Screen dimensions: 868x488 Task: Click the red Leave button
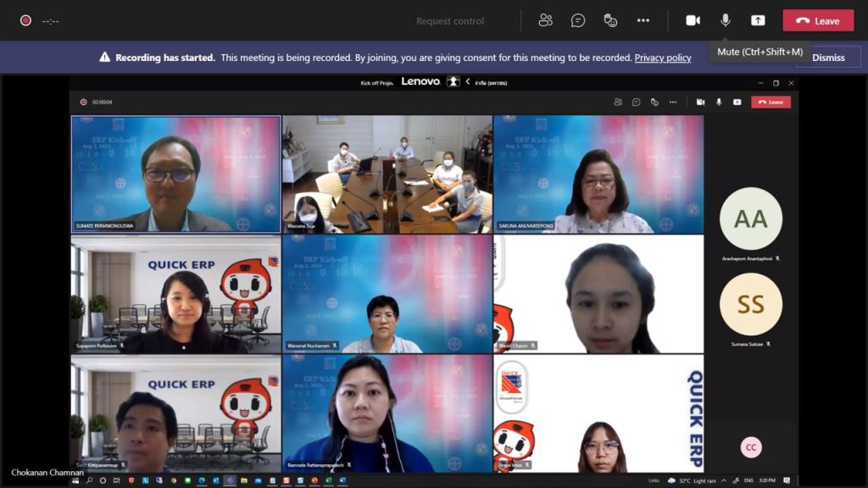pyautogui.click(x=818, y=20)
